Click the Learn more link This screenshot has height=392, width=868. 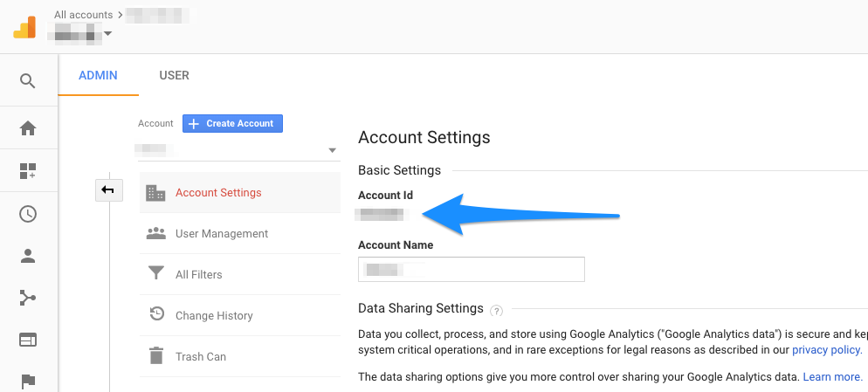(832, 377)
